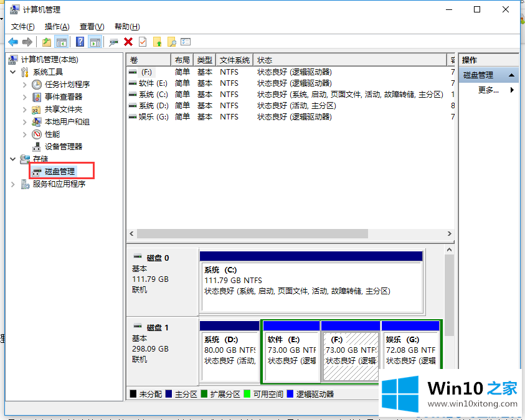
Task: Select the Local Users and Groups icon
Action: coord(37,122)
